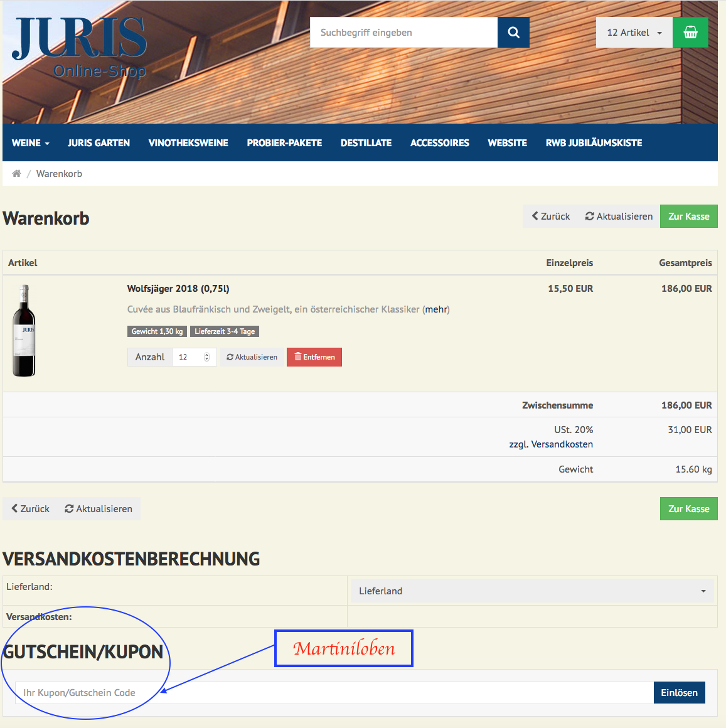Click the 'Gesamtpreis' column header

[686, 263]
